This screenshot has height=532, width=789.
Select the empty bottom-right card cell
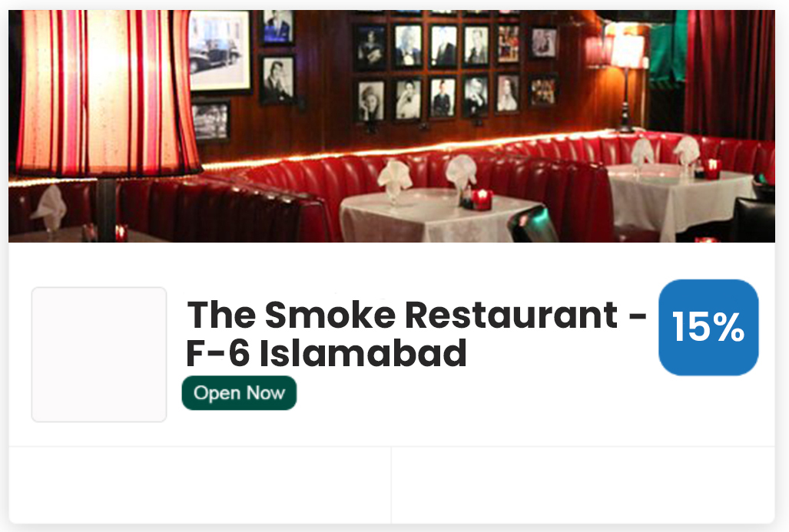click(x=583, y=484)
